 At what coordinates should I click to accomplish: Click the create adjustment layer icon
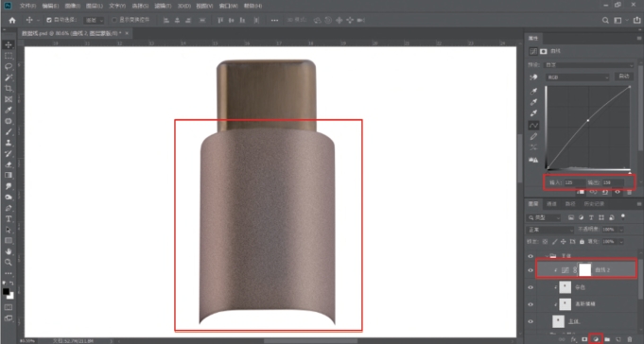click(596, 339)
